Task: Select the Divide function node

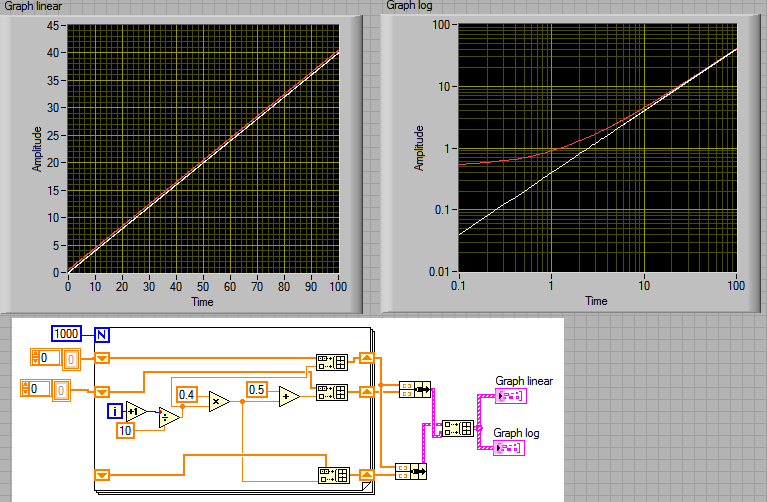Action: 169,418
